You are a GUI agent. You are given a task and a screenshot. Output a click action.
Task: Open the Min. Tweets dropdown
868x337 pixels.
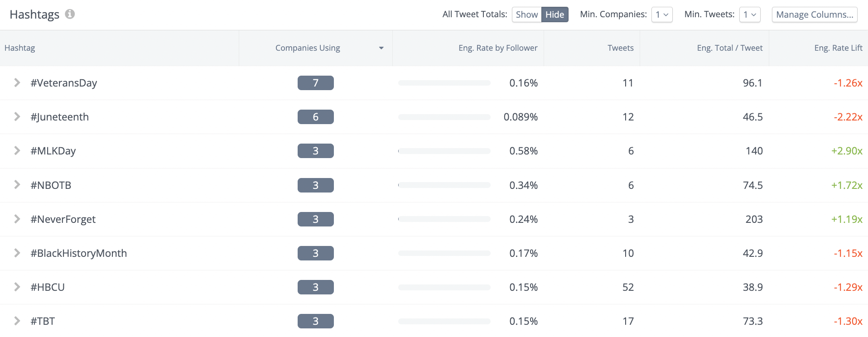tap(749, 14)
